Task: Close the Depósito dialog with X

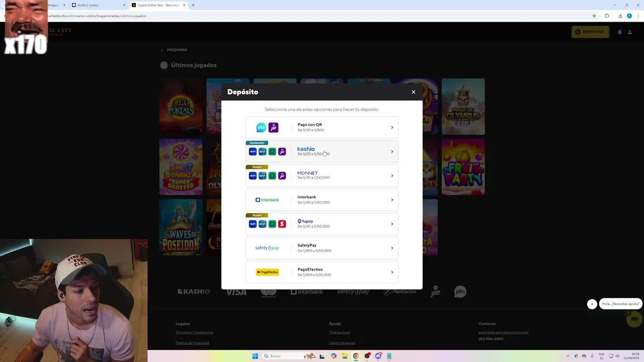Action: point(414,92)
